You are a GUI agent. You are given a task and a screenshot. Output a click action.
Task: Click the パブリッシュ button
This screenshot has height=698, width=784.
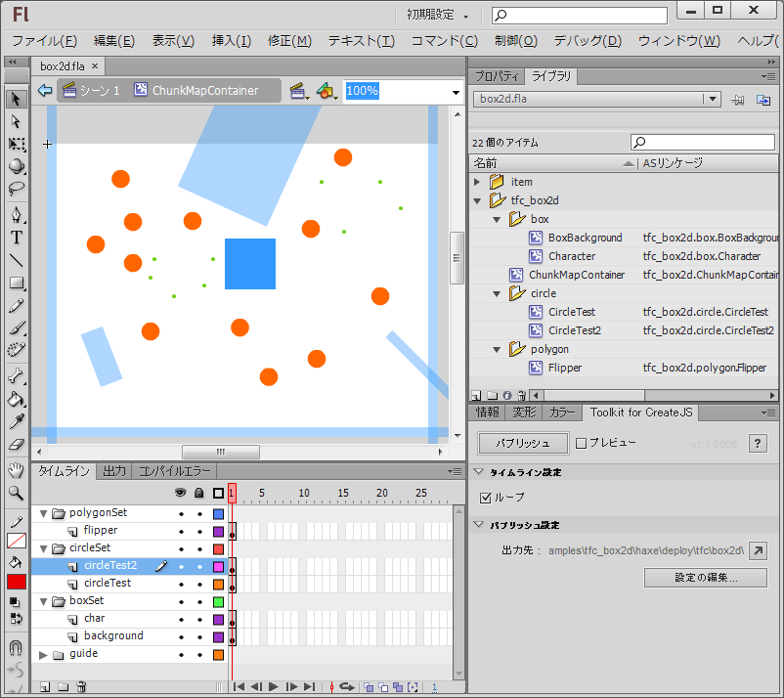[x=522, y=443]
